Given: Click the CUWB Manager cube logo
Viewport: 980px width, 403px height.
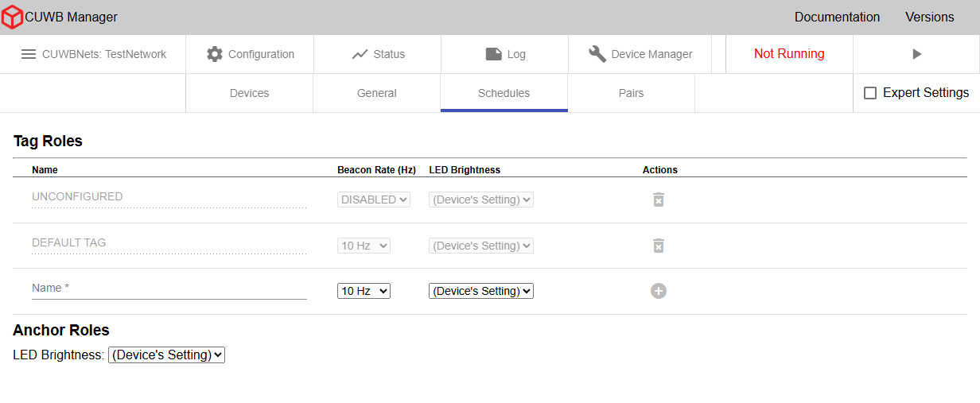Looking at the screenshot, I should (12, 17).
